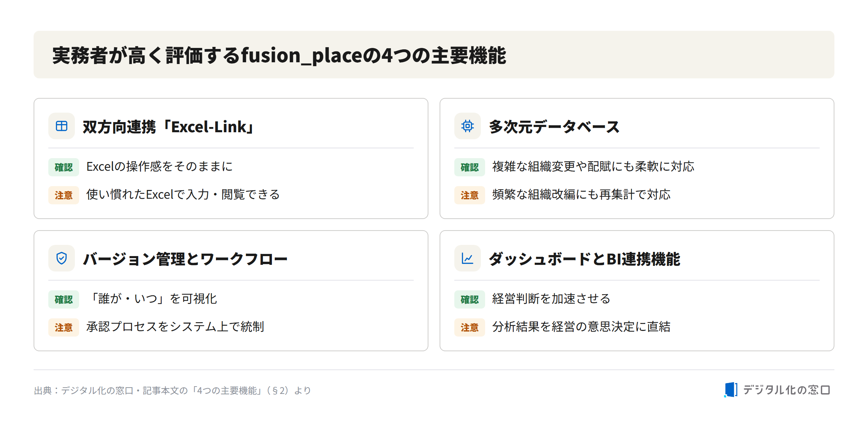Click the green 確認 badge in バージョン管理 card
This screenshot has width=868, height=431.
[x=64, y=299]
